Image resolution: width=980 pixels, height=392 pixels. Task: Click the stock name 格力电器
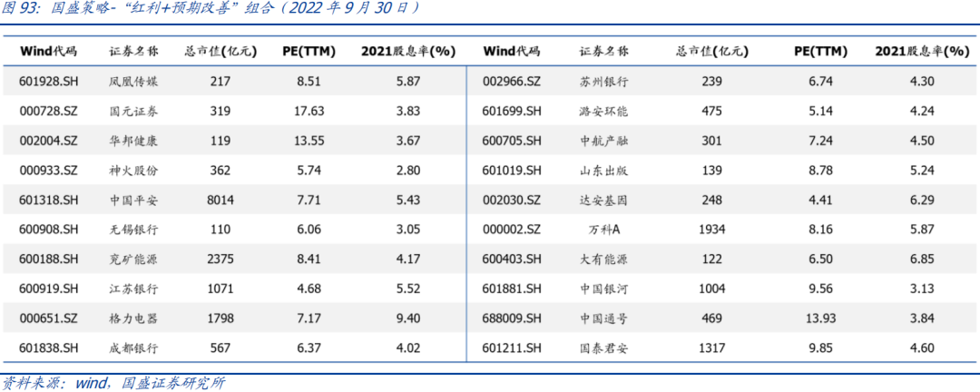tap(133, 318)
